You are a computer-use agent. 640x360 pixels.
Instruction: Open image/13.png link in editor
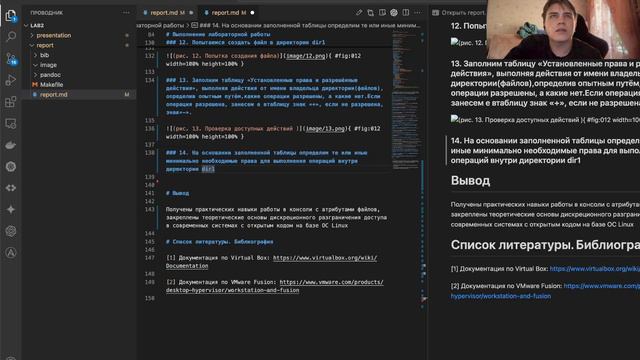tap(325, 129)
